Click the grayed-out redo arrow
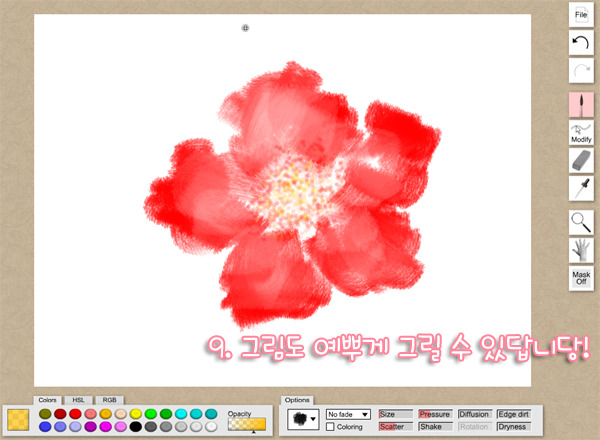 click(581, 70)
